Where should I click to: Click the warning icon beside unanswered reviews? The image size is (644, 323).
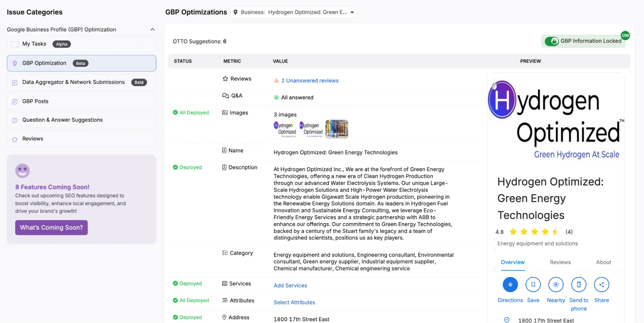tap(276, 81)
